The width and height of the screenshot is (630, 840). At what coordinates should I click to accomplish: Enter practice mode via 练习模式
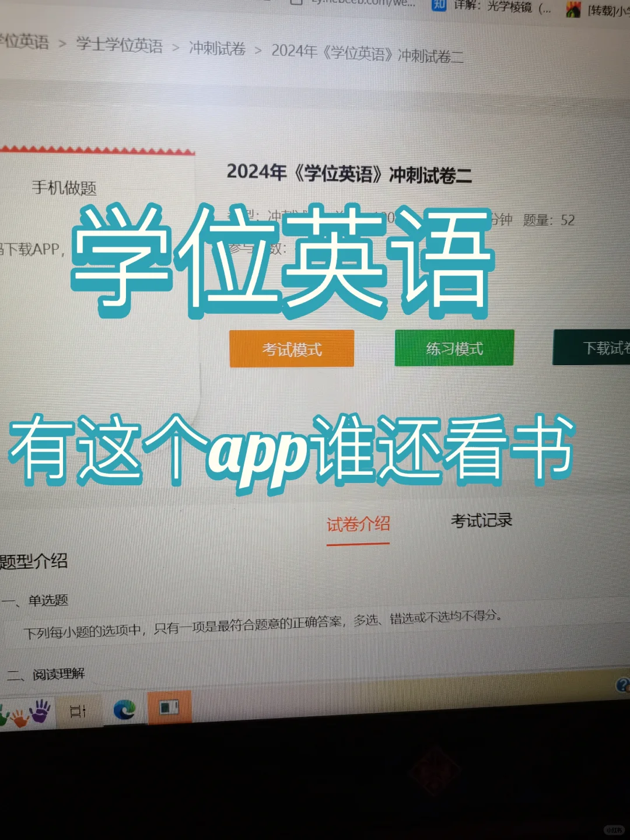point(454,347)
